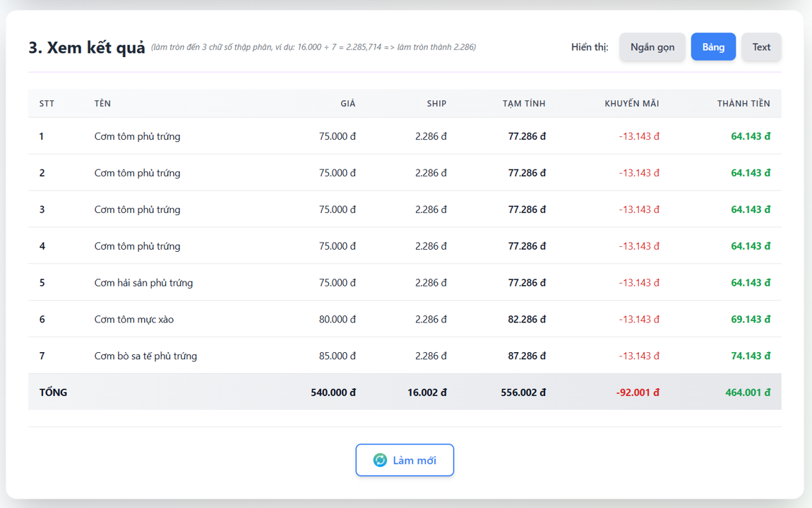Click the KHUYẾN MÃI column header
The width and height of the screenshot is (812, 508).
point(631,104)
